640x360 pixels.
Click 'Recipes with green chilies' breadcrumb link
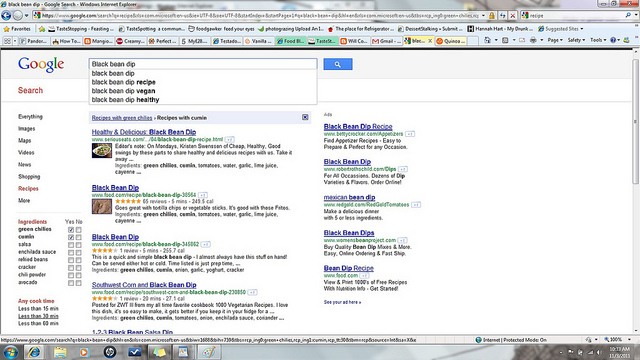coord(122,118)
